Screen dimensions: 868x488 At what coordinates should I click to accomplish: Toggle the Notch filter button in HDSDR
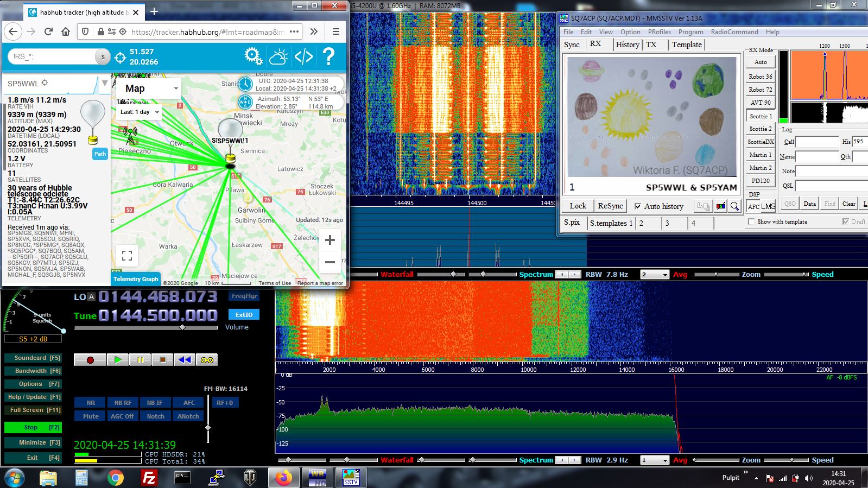155,416
